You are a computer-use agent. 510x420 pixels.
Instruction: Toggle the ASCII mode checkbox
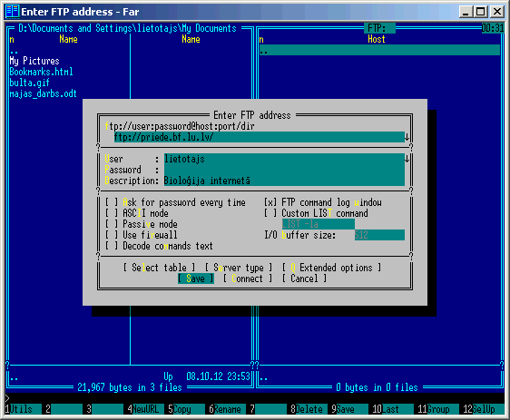[x=137, y=213]
